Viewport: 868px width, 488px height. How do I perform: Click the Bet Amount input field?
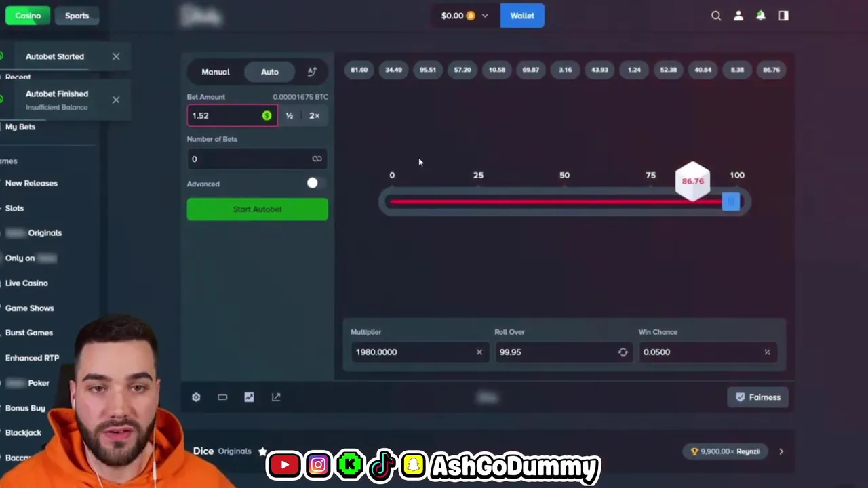[x=233, y=116]
